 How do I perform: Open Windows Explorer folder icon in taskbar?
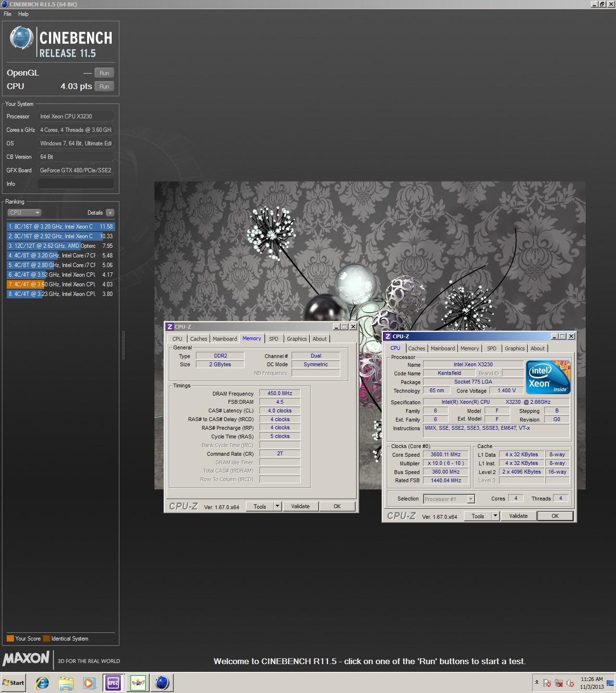pyautogui.click(x=66, y=682)
